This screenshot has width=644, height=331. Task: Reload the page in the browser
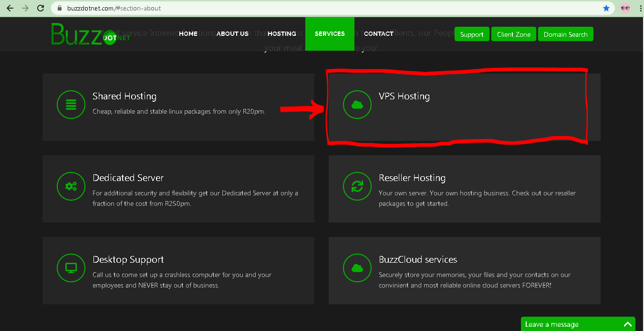[x=41, y=8]
